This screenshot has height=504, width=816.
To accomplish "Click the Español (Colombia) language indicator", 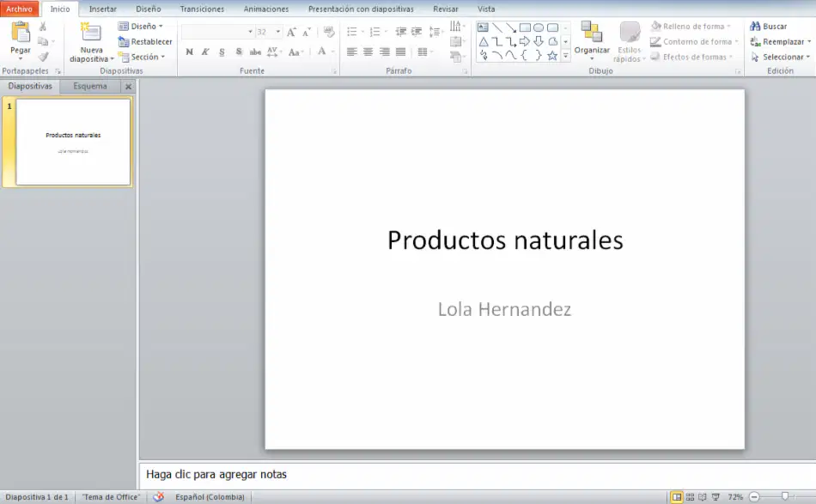I will pyautogui.click(x=210, y=497).
